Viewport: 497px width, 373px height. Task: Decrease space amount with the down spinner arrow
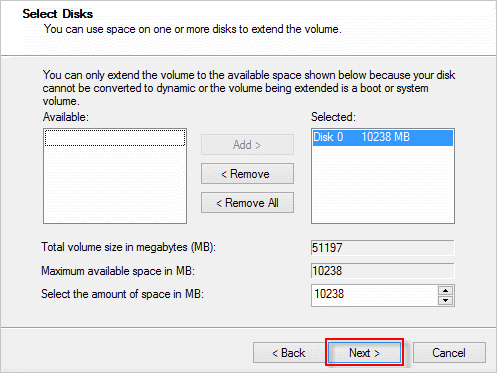coord(446,300)
